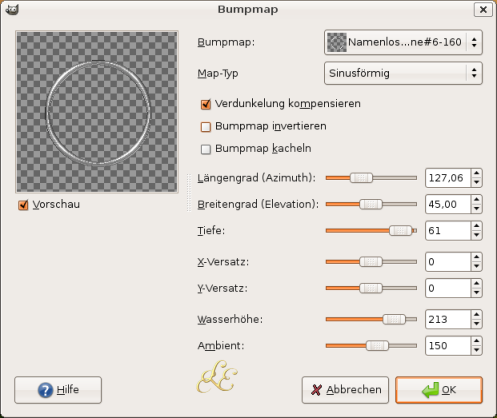Increase Ambient with the up stepper arrow
This screenshot has height=418, width=497.
tap(476, 341)
